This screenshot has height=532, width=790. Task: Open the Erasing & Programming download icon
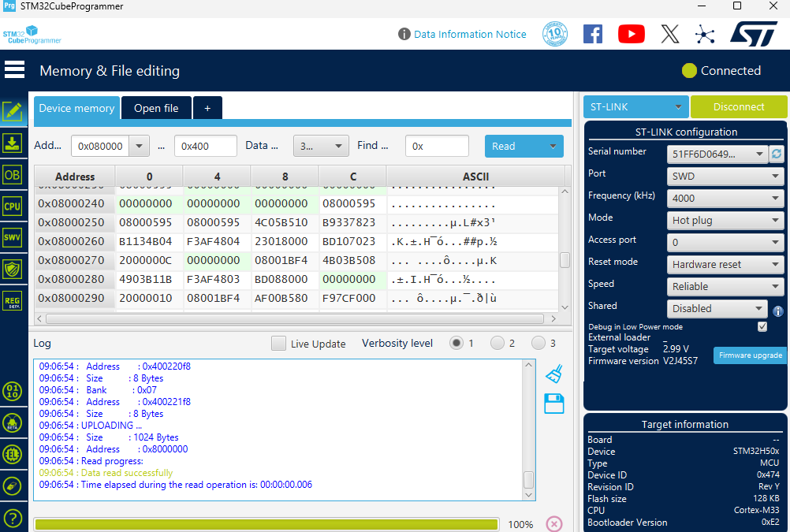click(13, 143)
